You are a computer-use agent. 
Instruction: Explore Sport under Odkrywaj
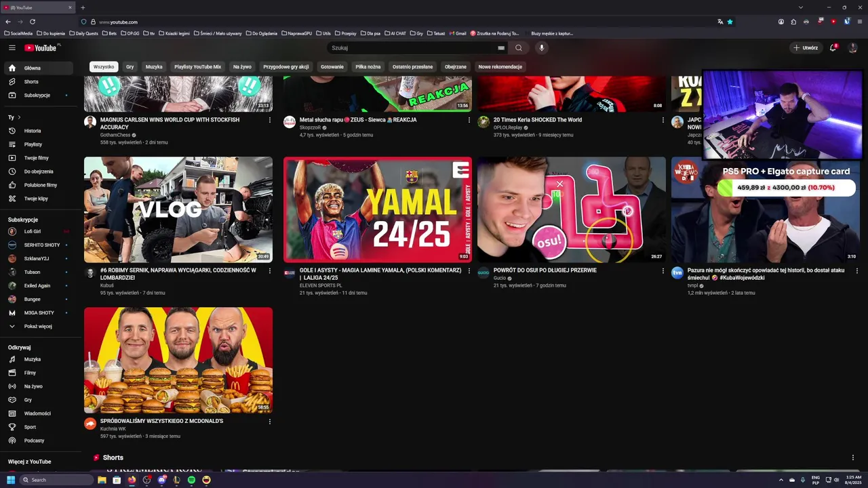[38, 427]
